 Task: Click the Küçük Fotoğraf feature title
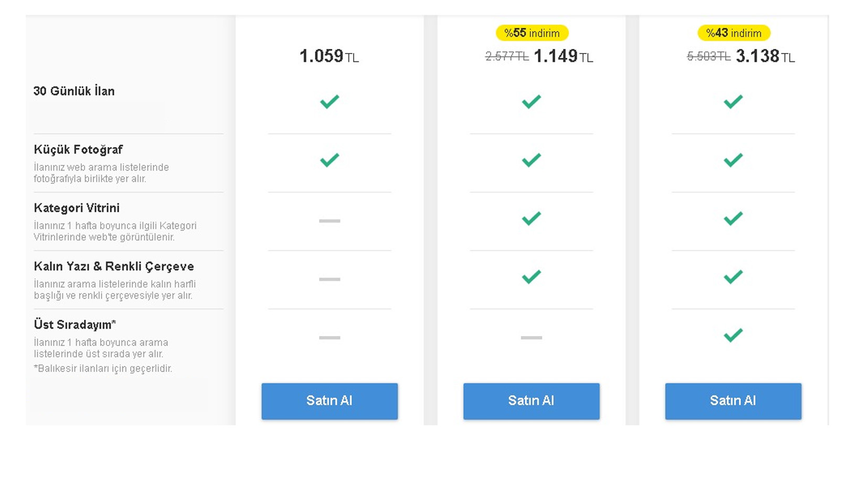(x=78, y=150)
